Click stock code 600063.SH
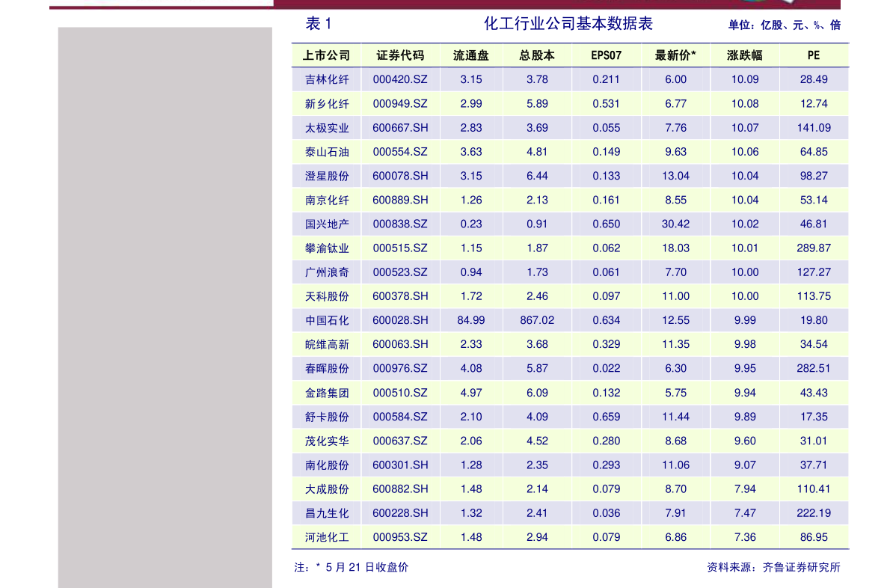This screenshot has height=588, width=890. pyautogui.click(x=400, y=345)
